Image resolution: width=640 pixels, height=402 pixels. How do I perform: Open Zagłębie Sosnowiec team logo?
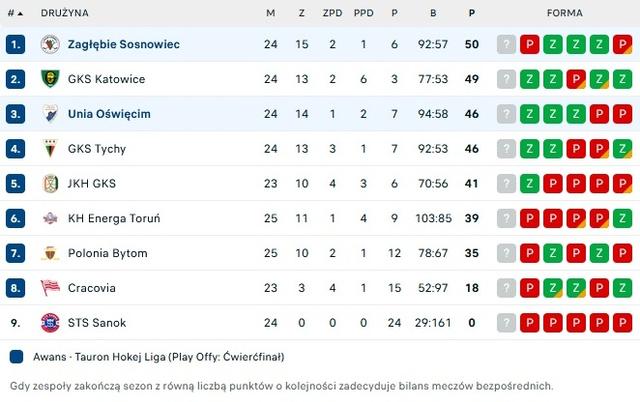[50, 44]
